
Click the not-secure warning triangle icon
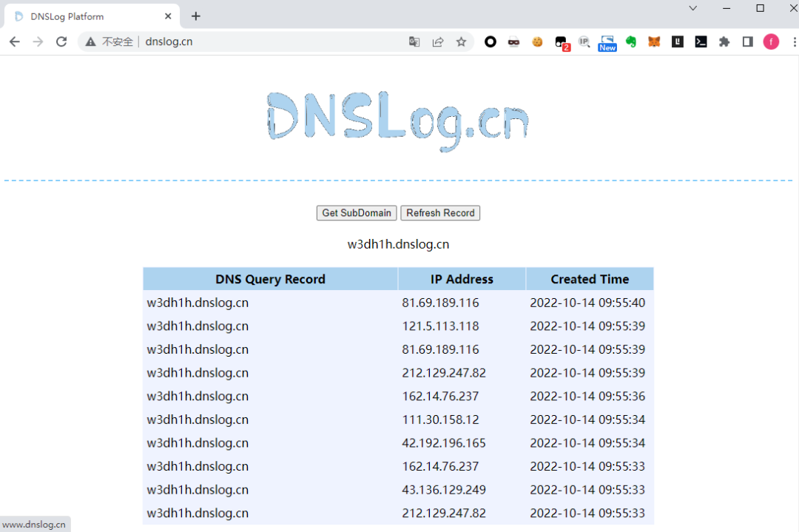click(90, 41)
